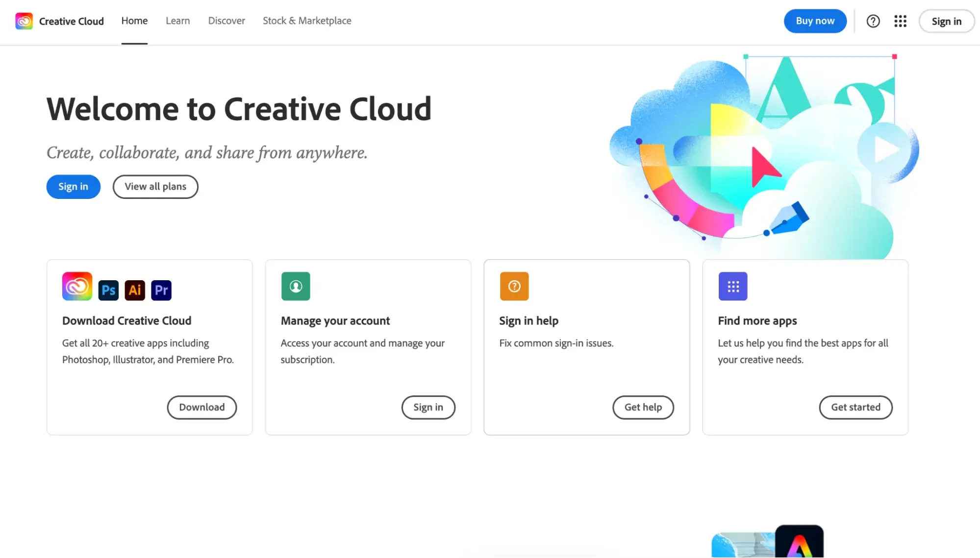Click the View all plans button

[x=155, y=187]
